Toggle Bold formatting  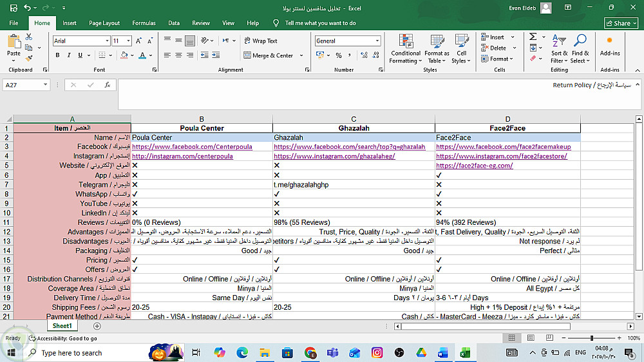coord(57,55)
